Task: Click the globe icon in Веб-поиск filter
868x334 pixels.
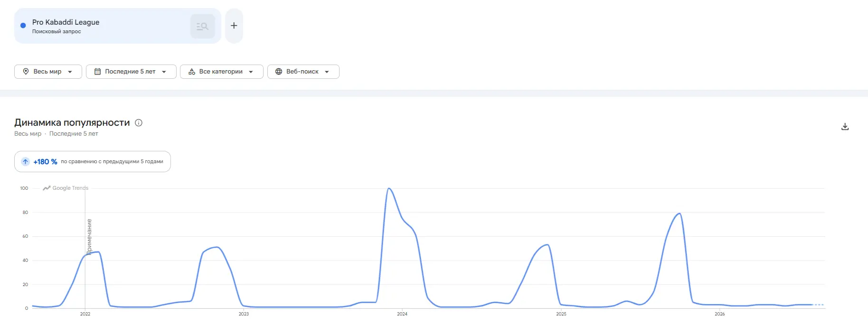Action: tap(279, 72)
